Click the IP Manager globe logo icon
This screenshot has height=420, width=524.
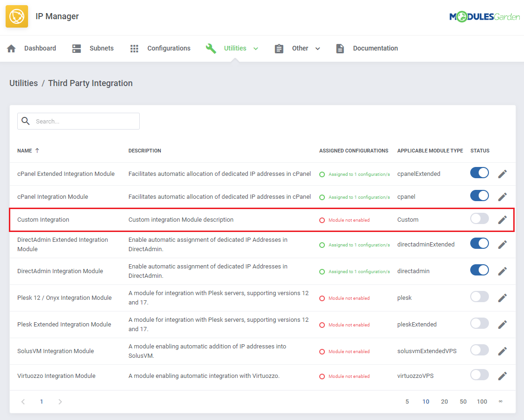(16, 16)
